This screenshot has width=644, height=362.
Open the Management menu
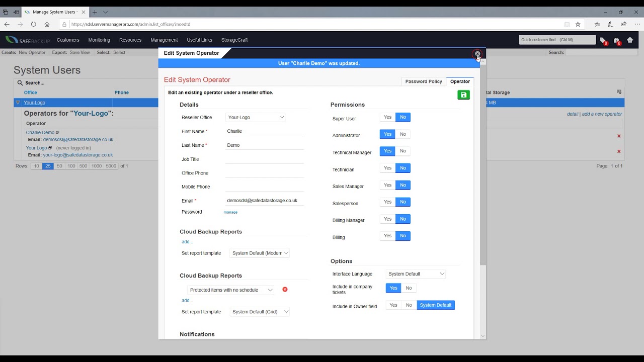(164, 40)
